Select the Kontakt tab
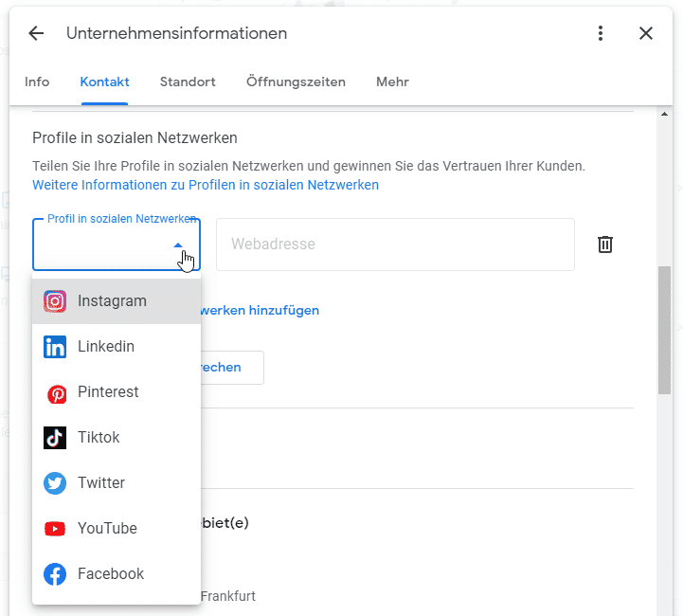 (x=104, y=82)
